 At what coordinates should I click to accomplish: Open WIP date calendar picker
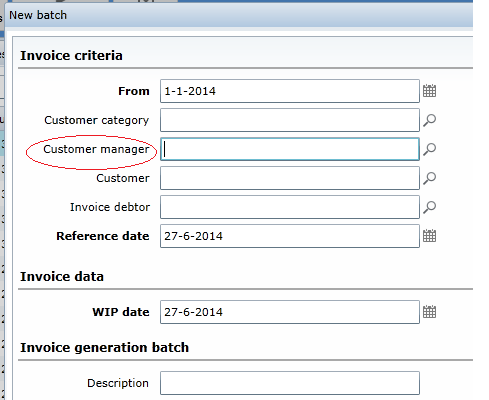429,312
